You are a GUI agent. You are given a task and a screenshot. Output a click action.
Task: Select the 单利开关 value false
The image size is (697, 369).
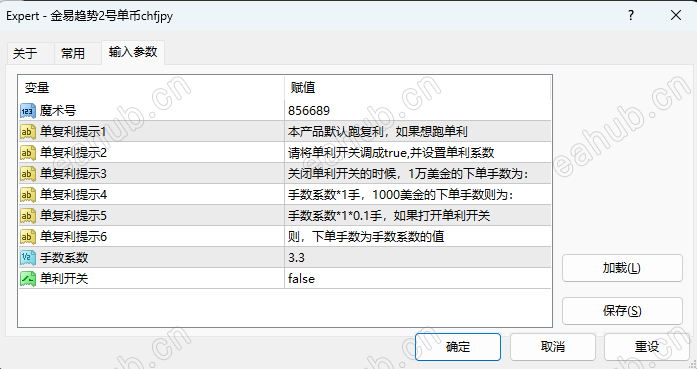tap(301, 279)
